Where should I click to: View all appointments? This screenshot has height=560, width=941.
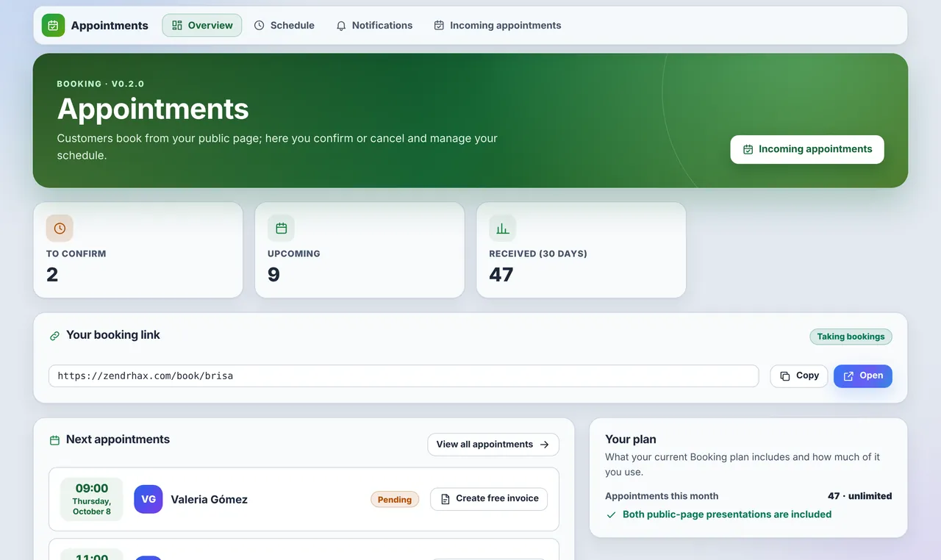pos(493,445)
